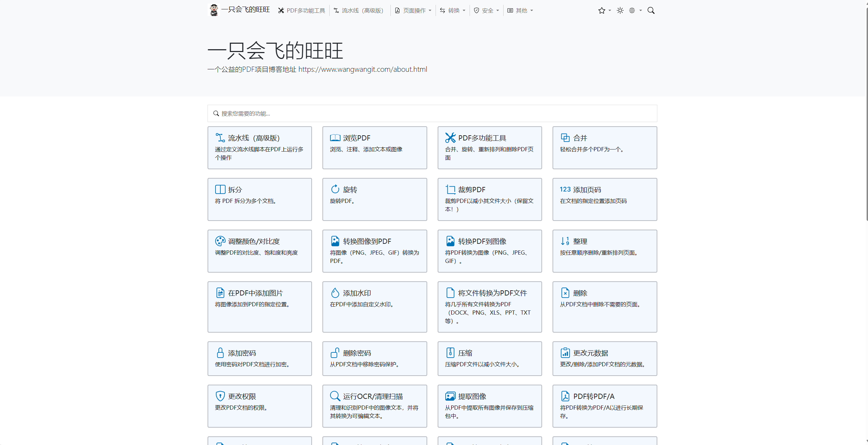Image resolution: width=868 pixels, height=445 pixels.
Task: Open the 裁剪PDF crop tool icon
Action: [450, 189]
